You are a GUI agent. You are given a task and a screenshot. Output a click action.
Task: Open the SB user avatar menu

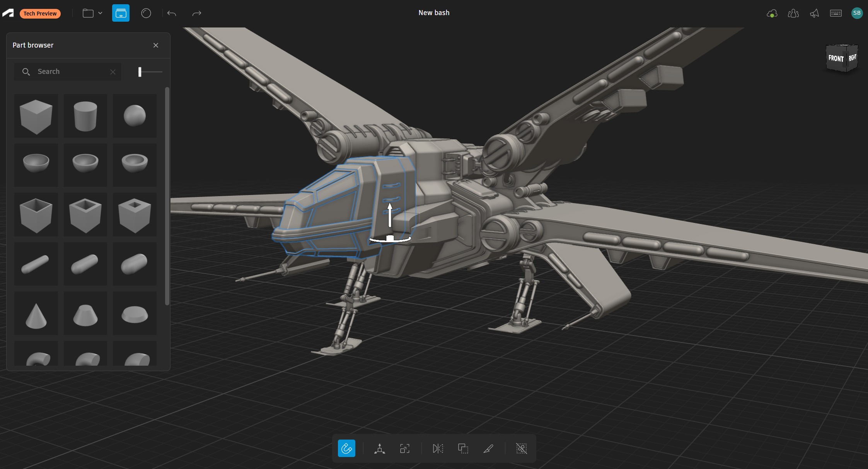(857, 13)
